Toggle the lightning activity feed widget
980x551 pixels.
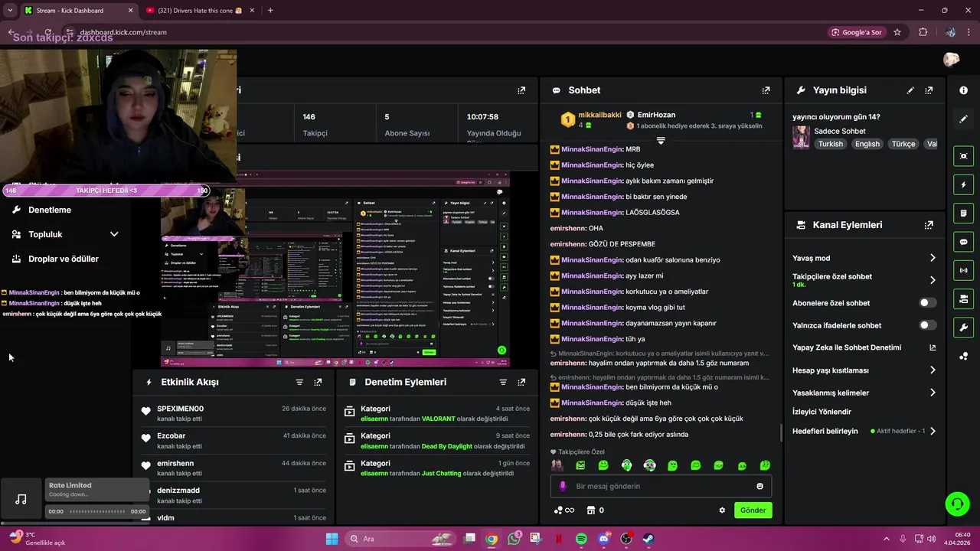(x=964, y=184)
